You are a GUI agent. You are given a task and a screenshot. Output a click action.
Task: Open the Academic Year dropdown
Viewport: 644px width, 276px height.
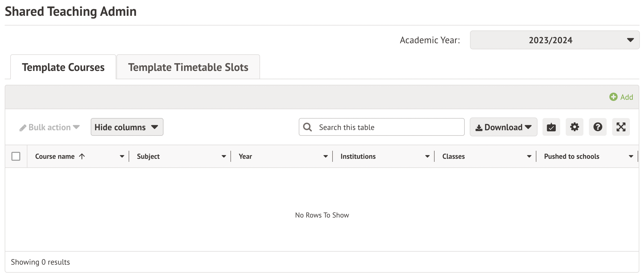(554, 40)
